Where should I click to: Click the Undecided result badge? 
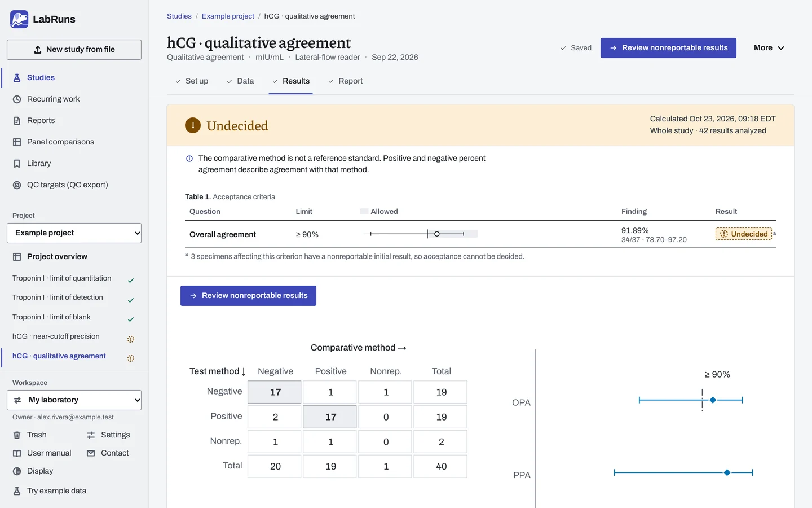click(x=744, y=234)
